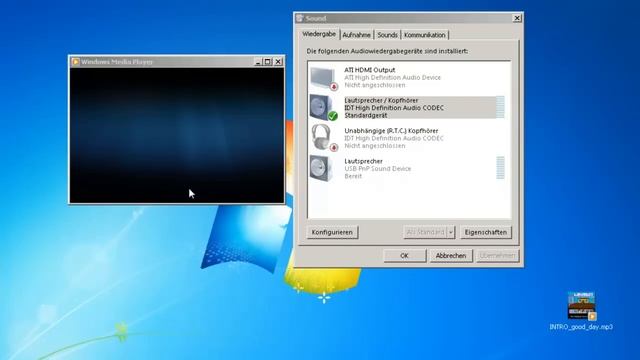Select the Lautsprecher / Kopfhörer speaker icon

tap(324, 108)
